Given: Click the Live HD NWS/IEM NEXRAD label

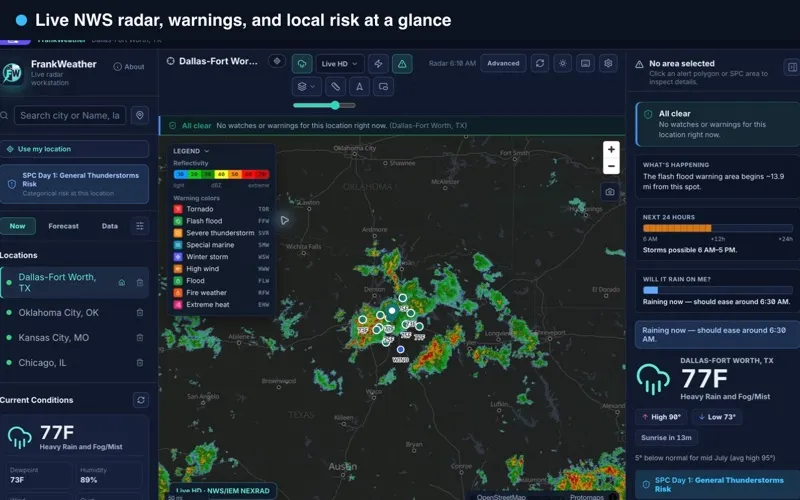Looking at the screenshot, I should (x=222, y=491).
